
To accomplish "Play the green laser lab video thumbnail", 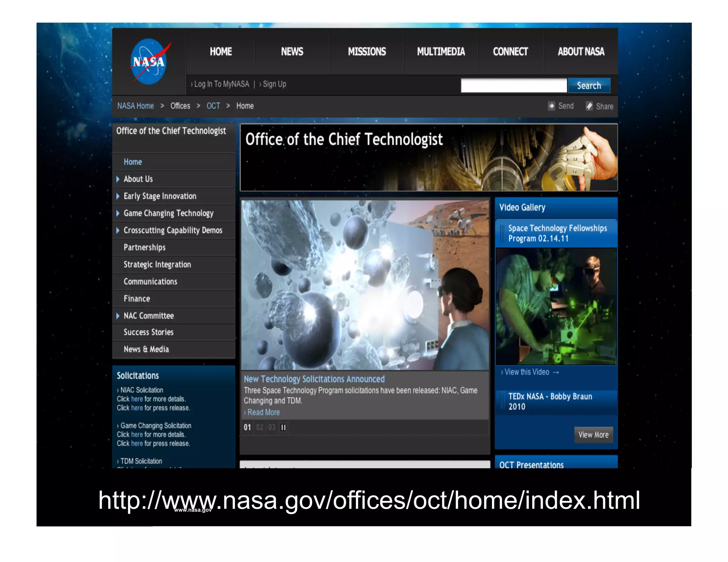I will (556, 306).
